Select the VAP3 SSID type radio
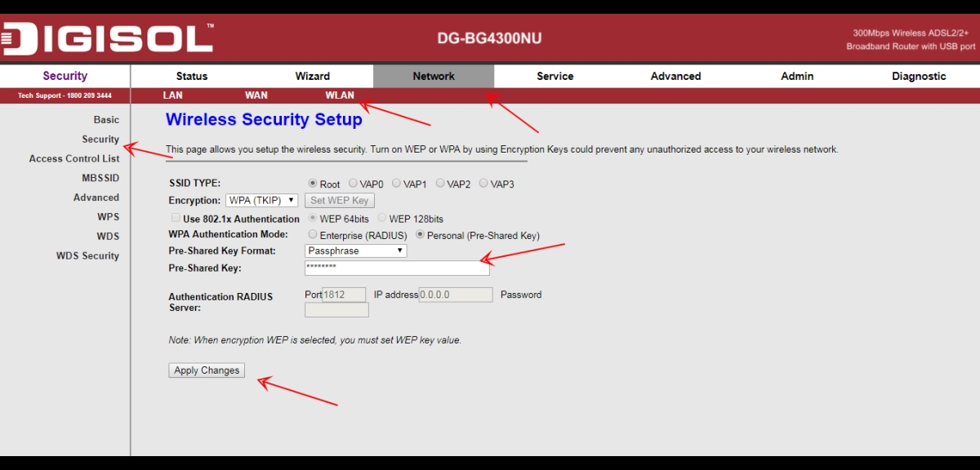The width and height of the screenshot is (980, 470). (483, 184)
